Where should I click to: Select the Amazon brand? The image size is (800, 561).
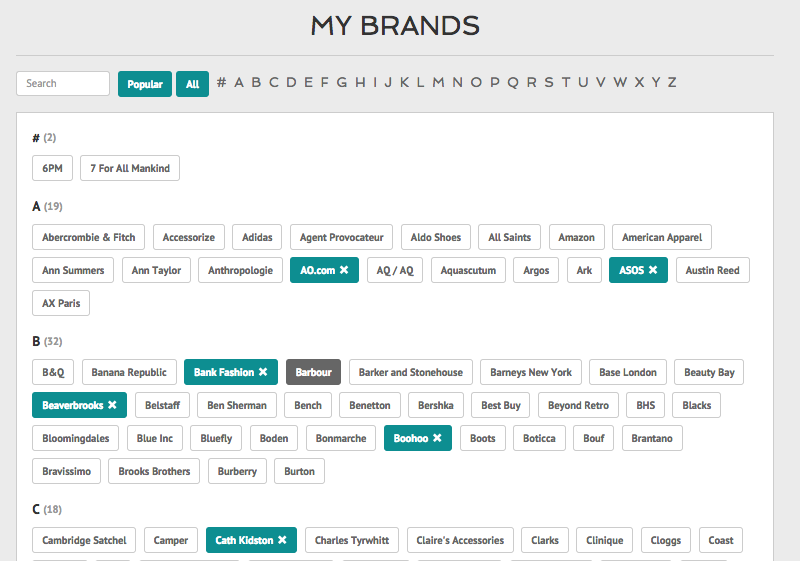pyautogui.click(x=577, y=237)
